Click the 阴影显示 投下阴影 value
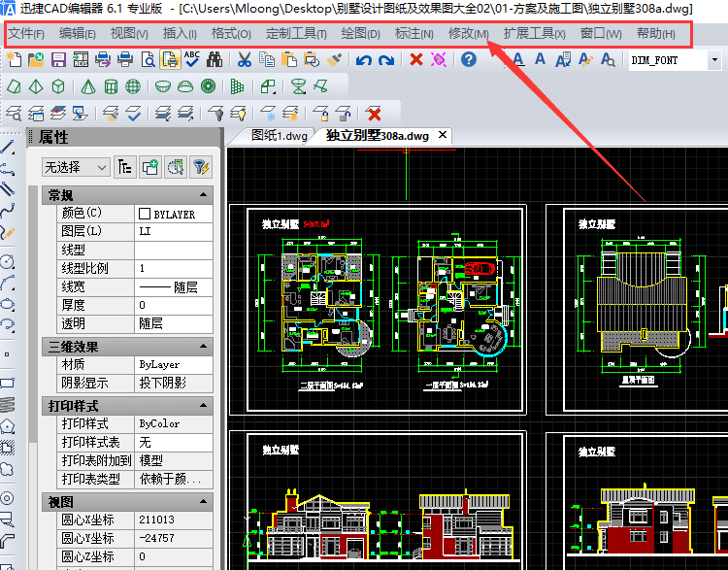This screenshot has height=570, width=728. pyautogui.click(x=174, y=384)
